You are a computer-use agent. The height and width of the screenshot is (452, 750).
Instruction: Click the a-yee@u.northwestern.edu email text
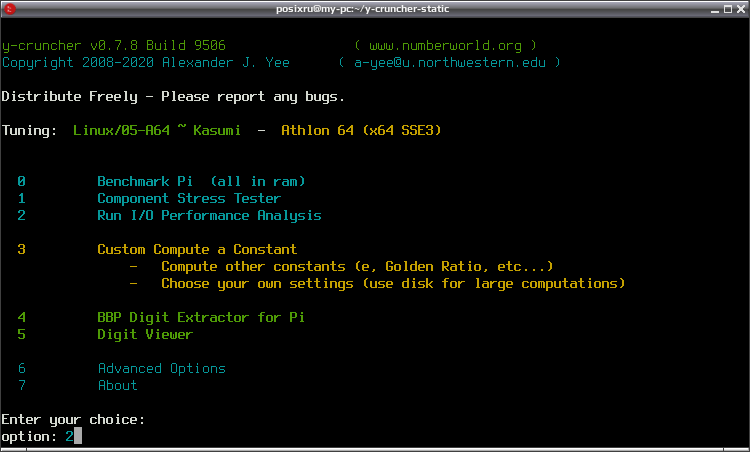click(450, 63)
